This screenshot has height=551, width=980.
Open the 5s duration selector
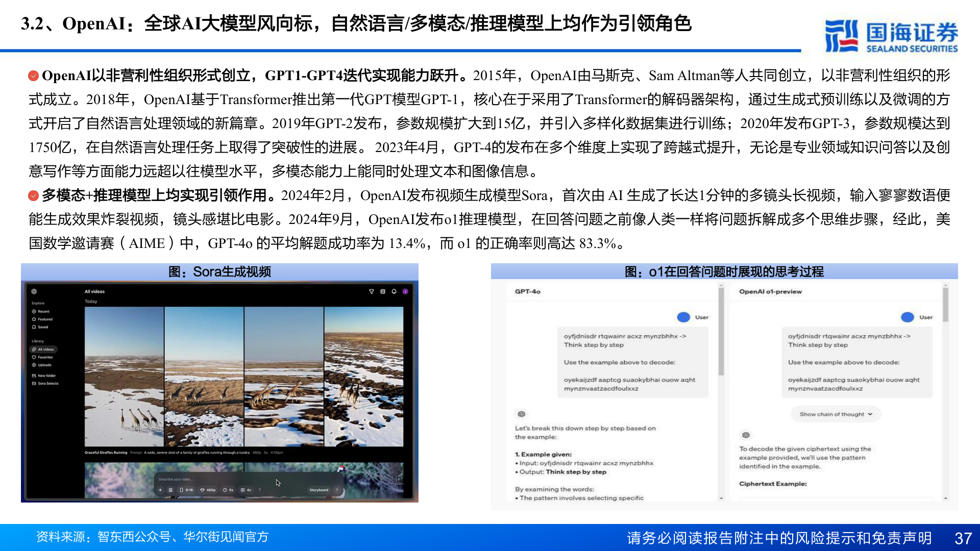click(228, 490)
